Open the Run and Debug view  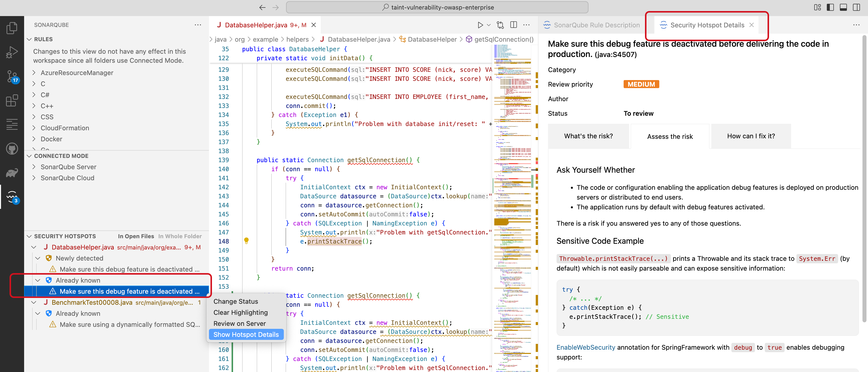coord(12,52)
